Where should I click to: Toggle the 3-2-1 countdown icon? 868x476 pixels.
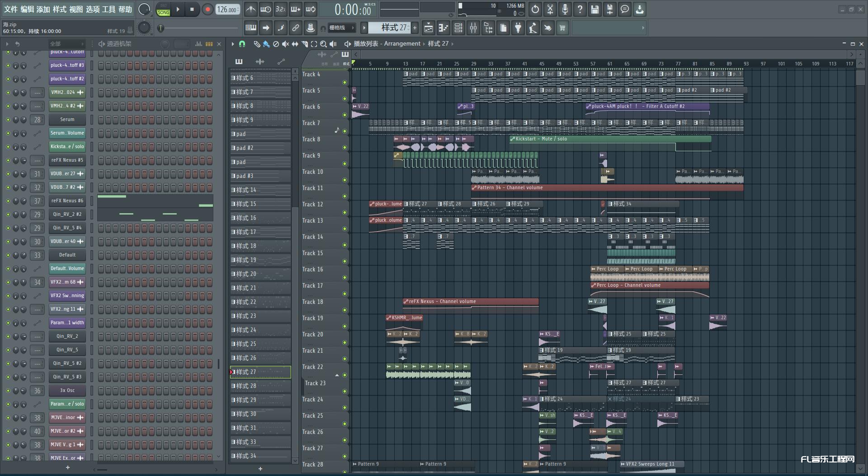pyautogui.click(x=281, y=9)
